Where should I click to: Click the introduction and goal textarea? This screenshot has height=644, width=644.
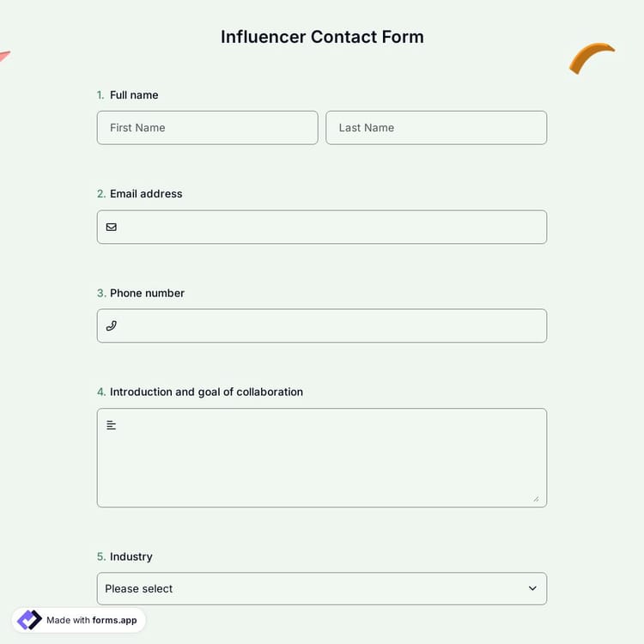coord(322,464)
